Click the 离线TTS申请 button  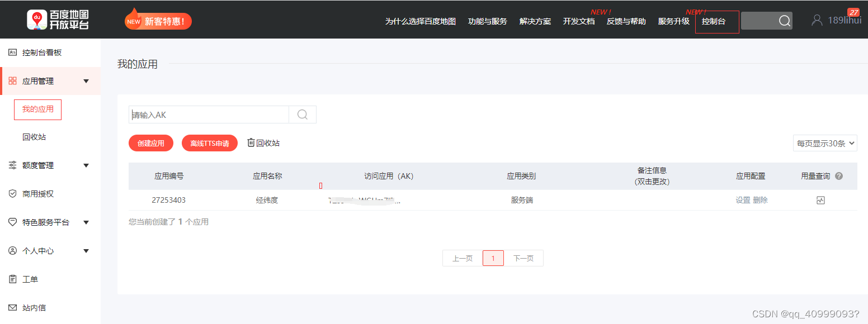point(210,143)
